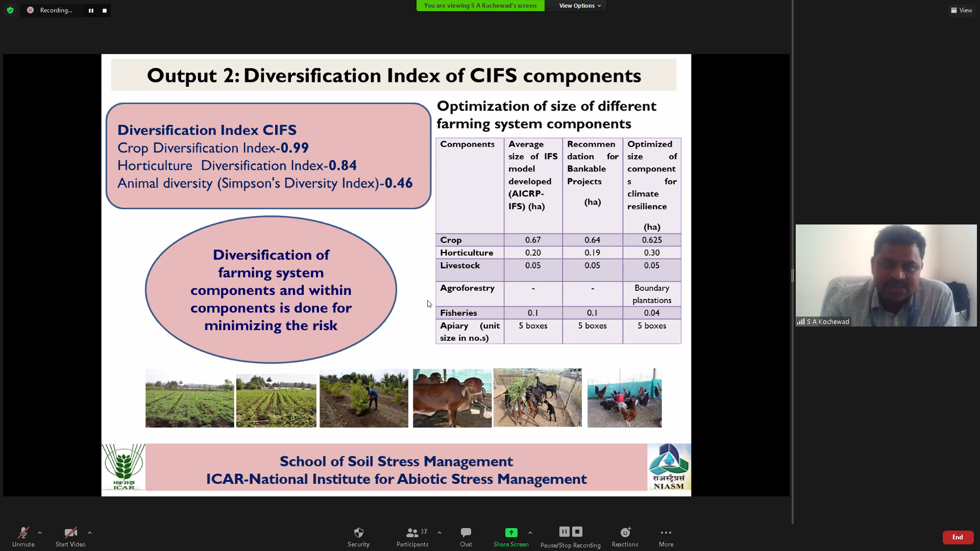Open the View Options dropdown
980x551 pixels.
(x=580, y=6)
